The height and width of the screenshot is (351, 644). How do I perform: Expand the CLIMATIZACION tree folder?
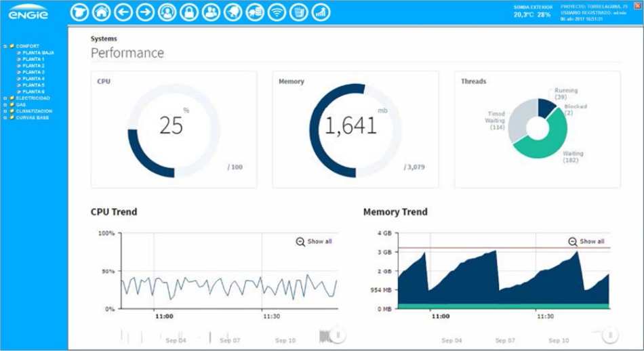click(x=5, y=111)
